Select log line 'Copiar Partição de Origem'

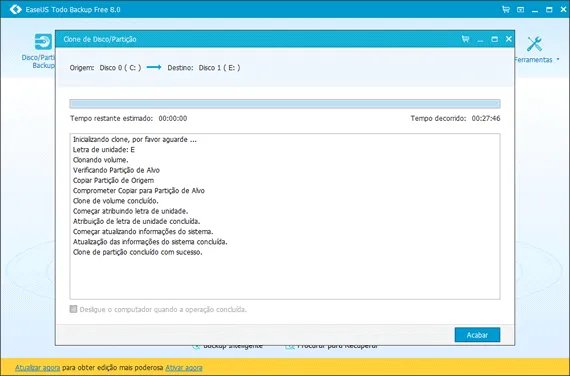113,180
